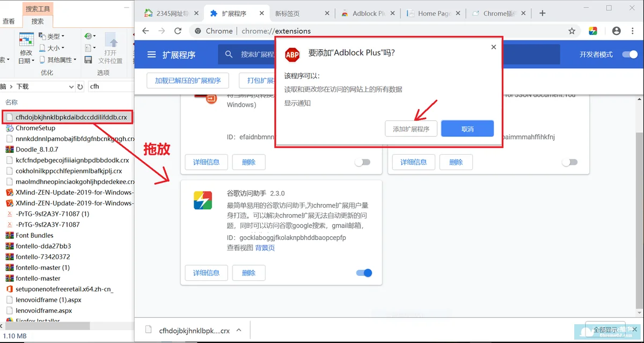This screenshot has height=343, width=644.
Task: Click the Chrome forward navigation arrow
Action: (x=162, y=31)
